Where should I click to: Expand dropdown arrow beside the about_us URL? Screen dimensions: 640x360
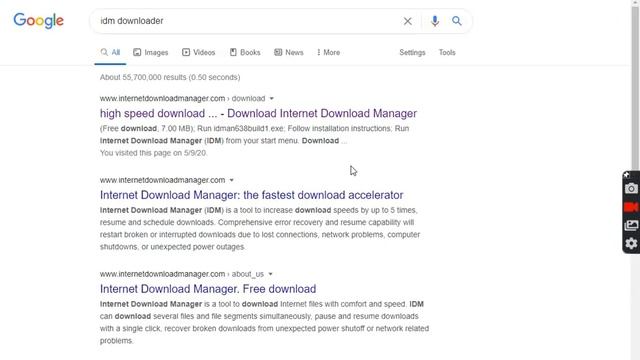[270, 274]
